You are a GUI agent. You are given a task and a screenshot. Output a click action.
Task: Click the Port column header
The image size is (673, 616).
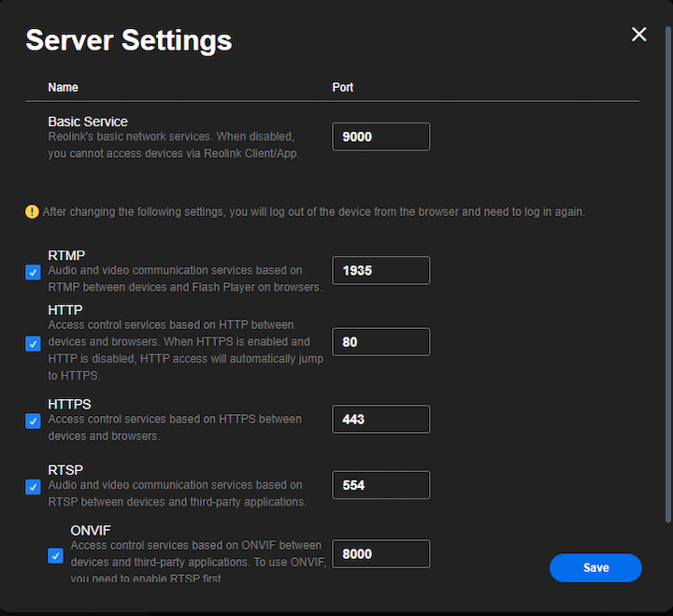(342, 87)
